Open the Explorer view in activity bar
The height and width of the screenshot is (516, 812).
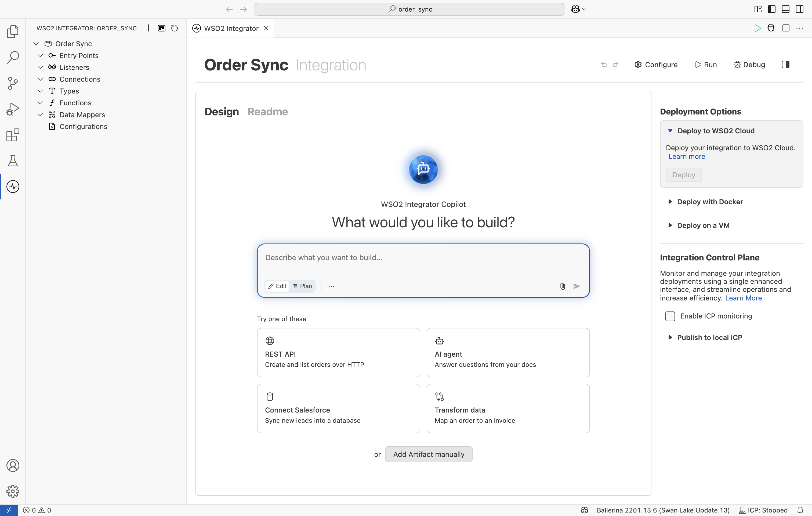pyautogui.click(x=13, y=31)
